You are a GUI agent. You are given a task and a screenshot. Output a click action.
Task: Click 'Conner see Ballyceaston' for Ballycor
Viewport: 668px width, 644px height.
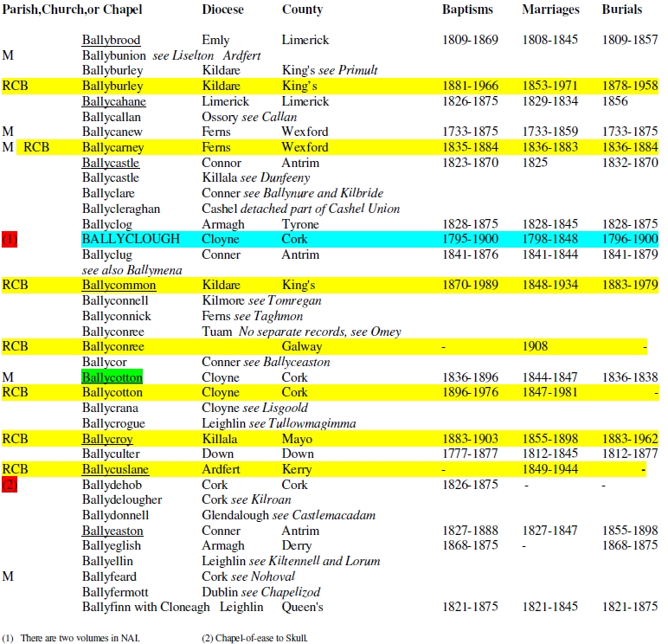266,362
